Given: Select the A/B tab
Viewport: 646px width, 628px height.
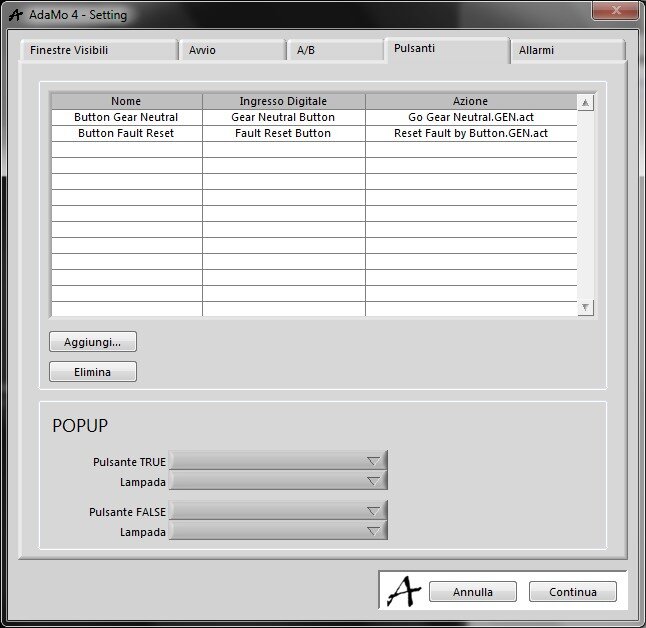Looking at the screenshot, I should (x=306, y=50).
